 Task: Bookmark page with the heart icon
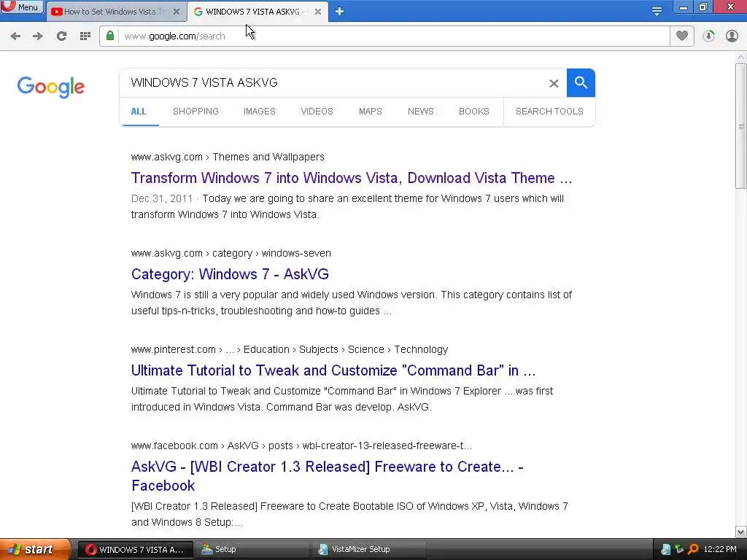(682, 36)
